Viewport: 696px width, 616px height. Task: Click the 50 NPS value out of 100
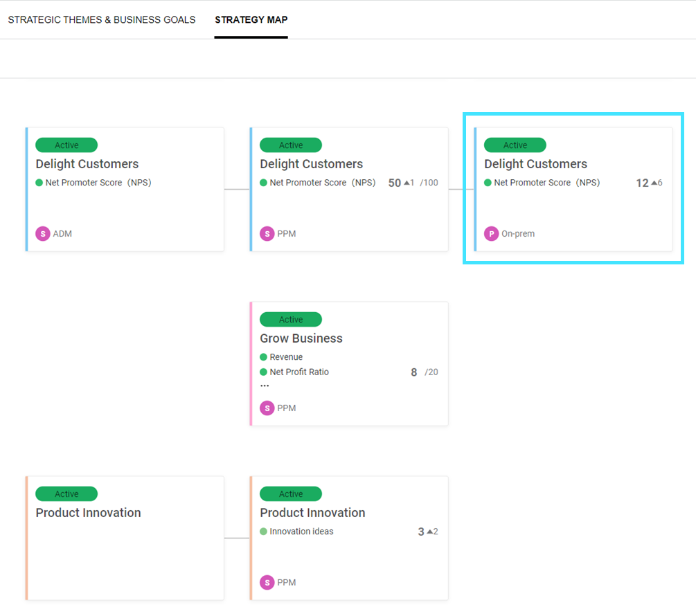click(395, 183)
